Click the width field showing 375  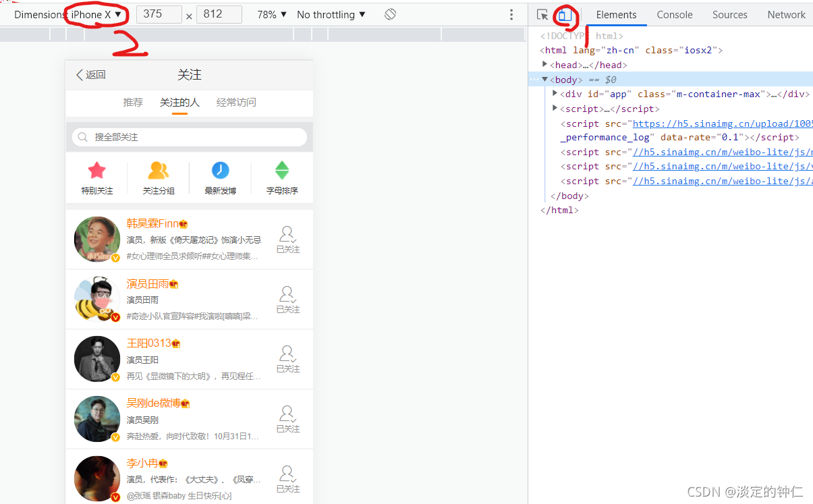159,14
